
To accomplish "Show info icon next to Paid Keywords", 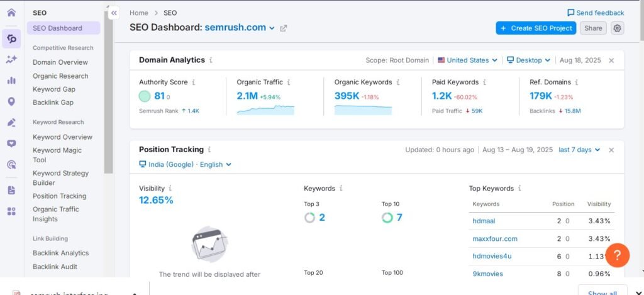I will click(485, 82).
